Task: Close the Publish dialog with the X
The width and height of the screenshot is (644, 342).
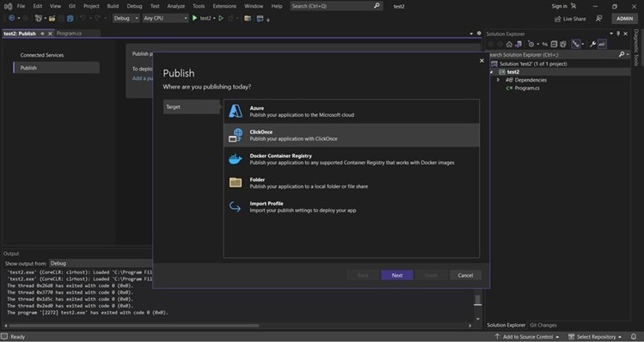Action: tap(481, 61)
